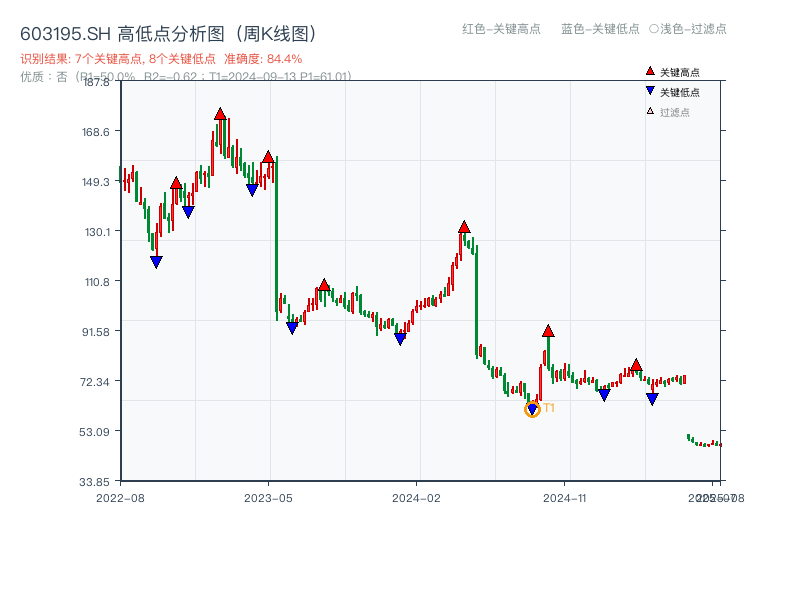Toggle 关键低点 visibility in the legend

pyautogui.click(x=675, y=91)
